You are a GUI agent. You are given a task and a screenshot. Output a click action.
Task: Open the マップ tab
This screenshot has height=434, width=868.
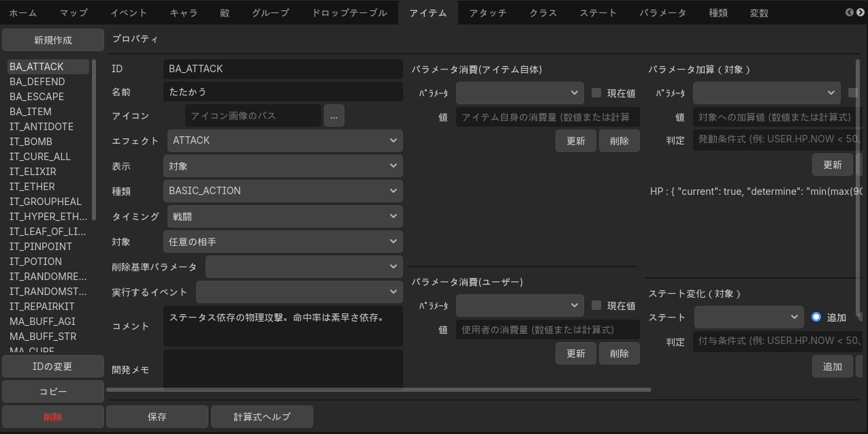pyautogui.click(x=74, y=12)
